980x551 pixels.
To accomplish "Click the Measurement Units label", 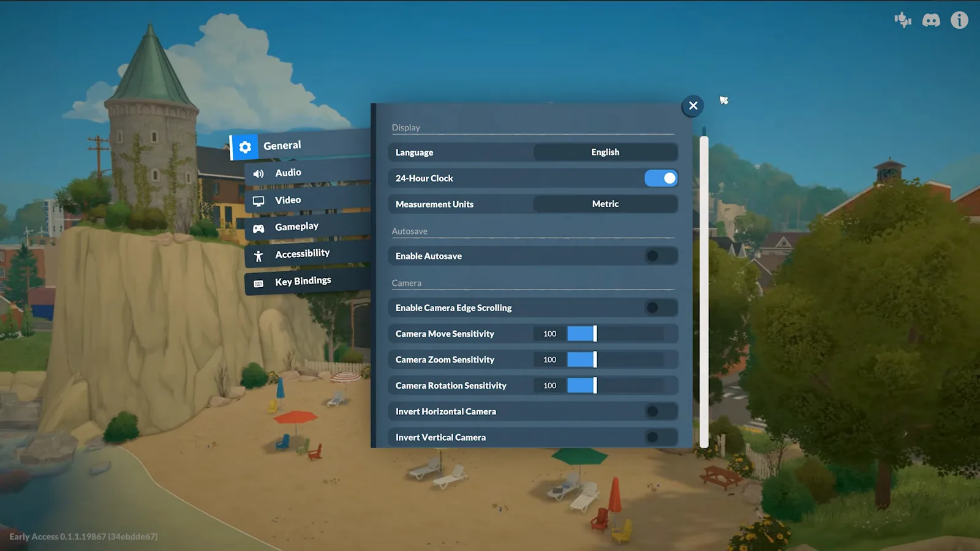I will point(434,204).
